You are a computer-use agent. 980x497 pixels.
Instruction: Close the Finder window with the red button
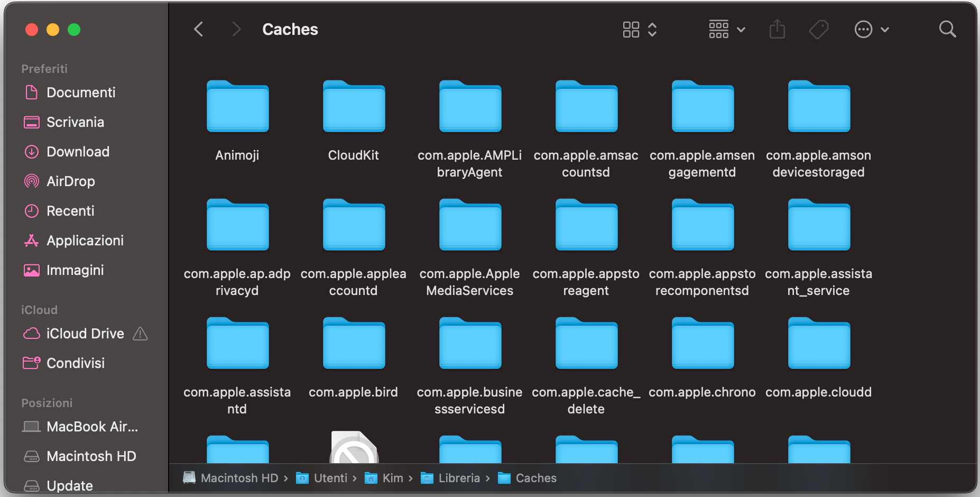pos(32,30)
